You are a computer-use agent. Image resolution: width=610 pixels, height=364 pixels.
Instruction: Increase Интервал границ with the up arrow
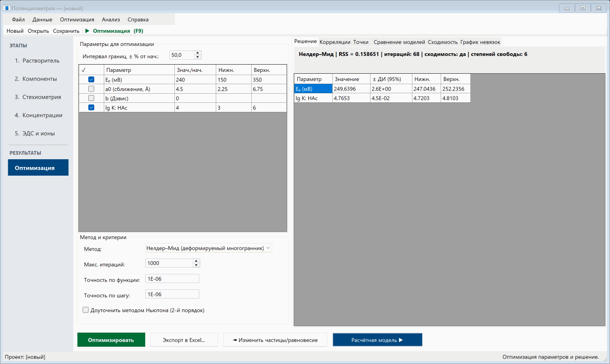(x=198, y=53)
